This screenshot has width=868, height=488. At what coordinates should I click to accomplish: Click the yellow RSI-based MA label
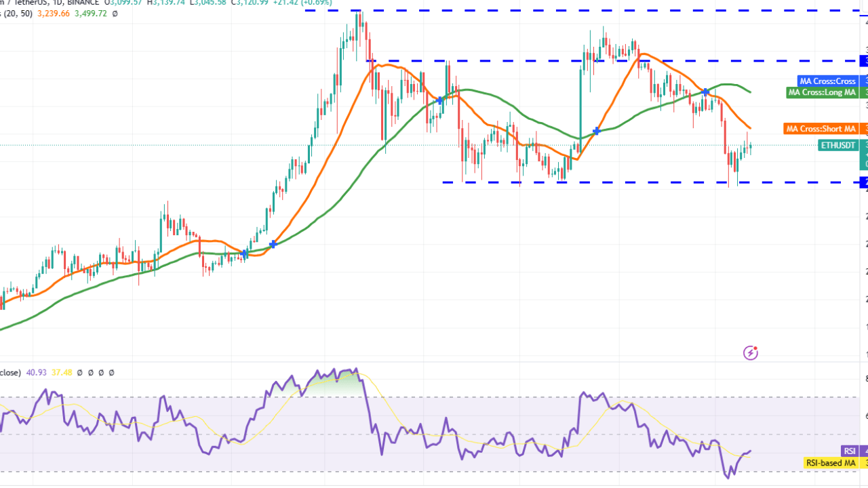pos(831,463)
